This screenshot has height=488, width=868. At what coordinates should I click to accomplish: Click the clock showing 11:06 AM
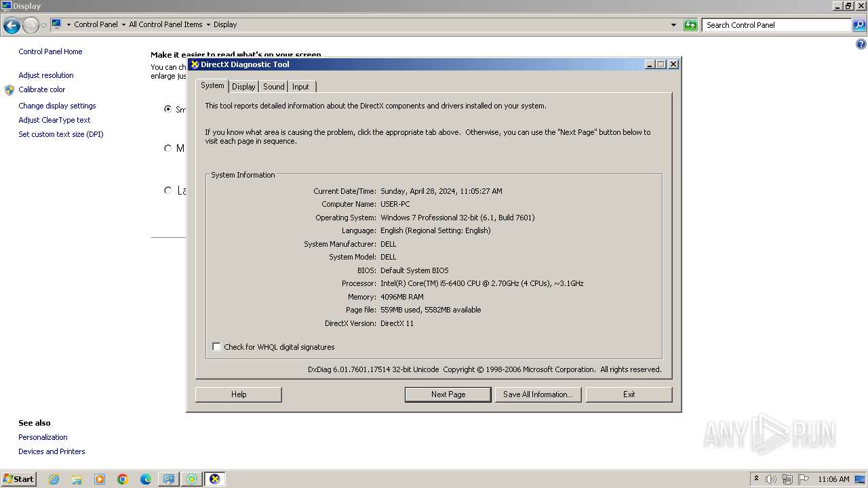(x=833, y=479)
